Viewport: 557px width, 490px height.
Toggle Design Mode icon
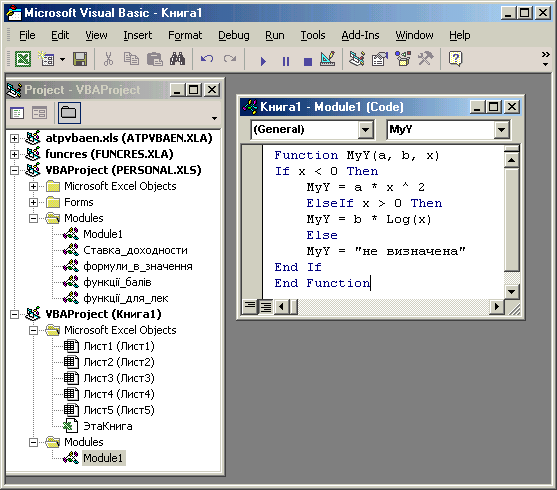328,59
